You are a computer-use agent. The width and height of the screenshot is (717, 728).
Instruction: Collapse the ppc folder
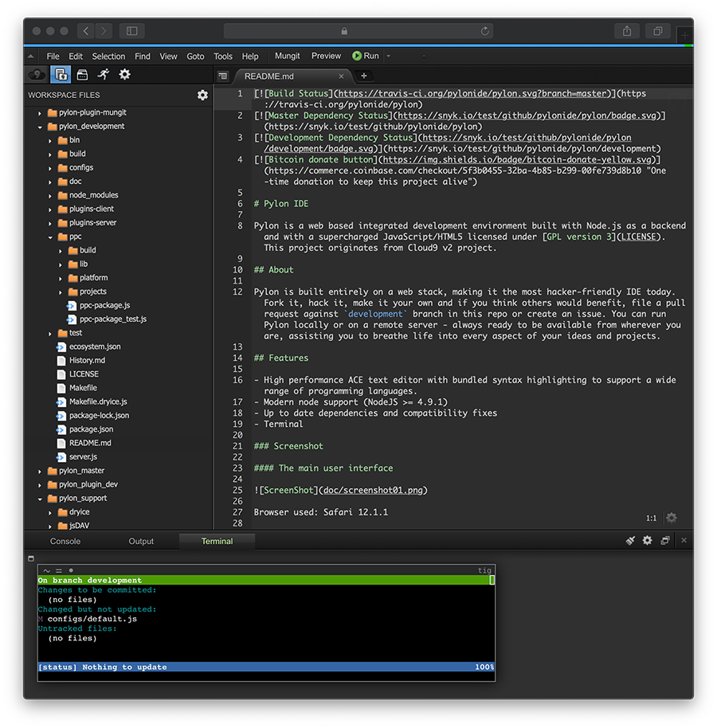(x=50, y=237)
